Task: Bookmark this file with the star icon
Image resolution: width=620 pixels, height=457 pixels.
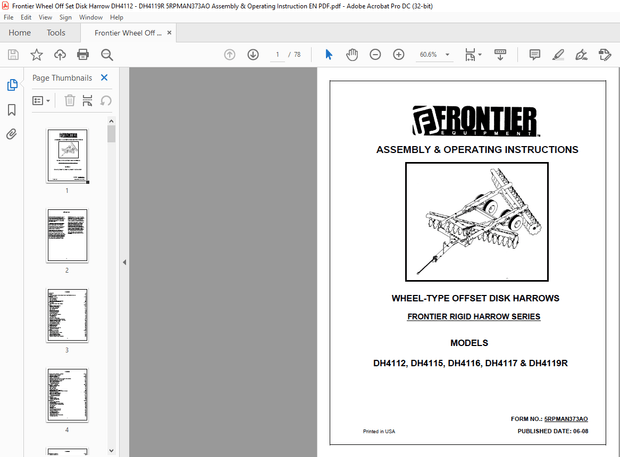Action: [37, 54]
